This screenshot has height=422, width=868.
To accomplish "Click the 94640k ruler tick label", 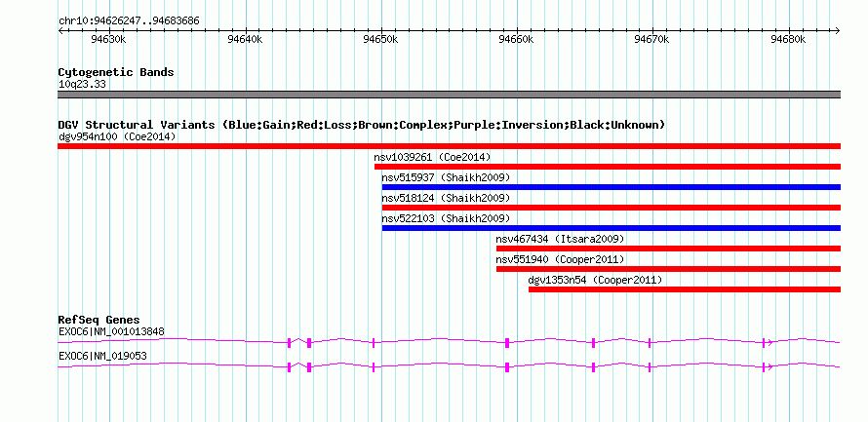I will (245, 39).
